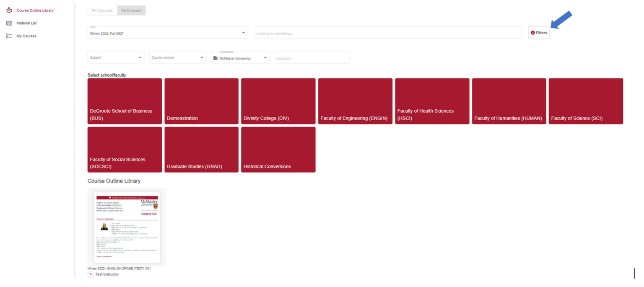The width and height of the screenshot is (644, 287).
Task: Open the ENGLISH 2RW6B course outline thumbnail
Action: [127, 227]
